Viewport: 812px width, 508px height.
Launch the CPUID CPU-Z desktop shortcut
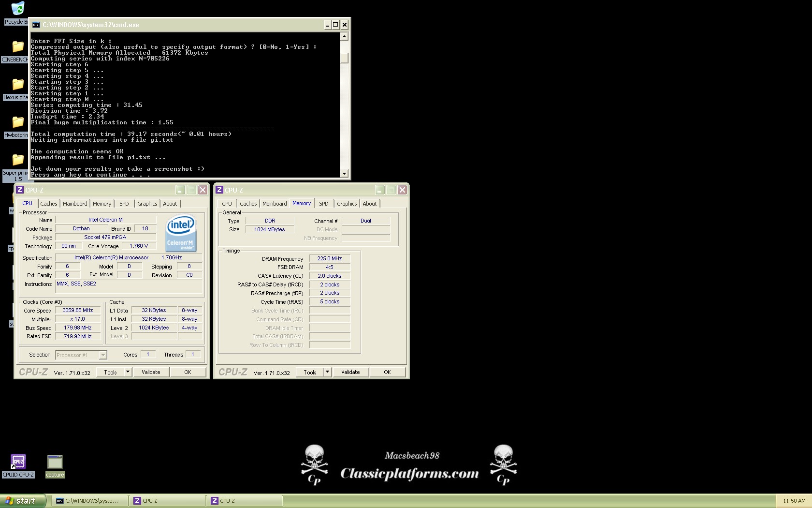point(18,462)
